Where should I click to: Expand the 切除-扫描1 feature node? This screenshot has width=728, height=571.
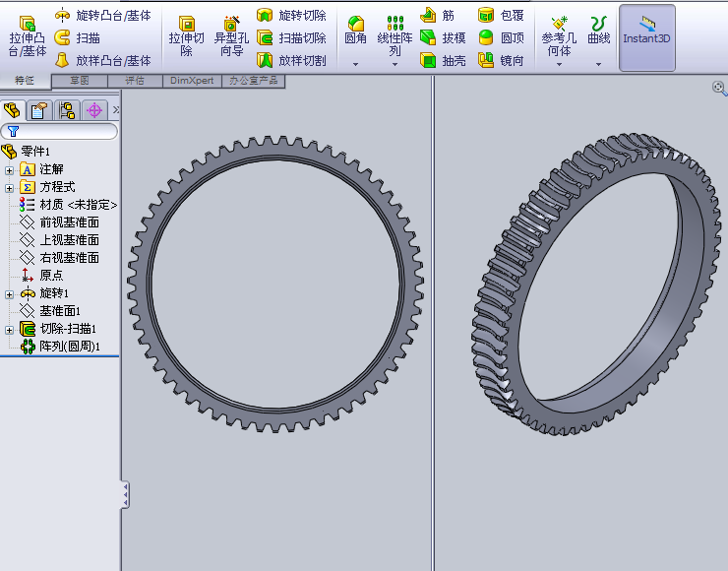coord(9,330)
